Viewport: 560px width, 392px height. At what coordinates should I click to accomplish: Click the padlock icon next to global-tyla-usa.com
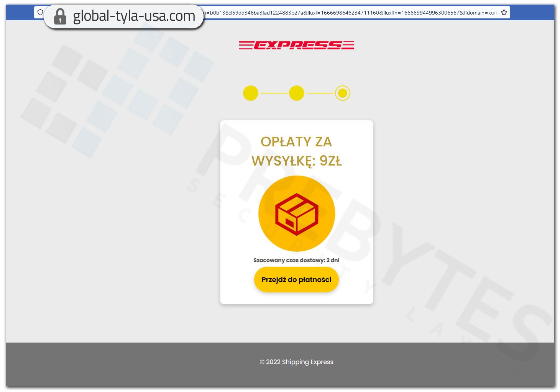(x=60, y=16)
